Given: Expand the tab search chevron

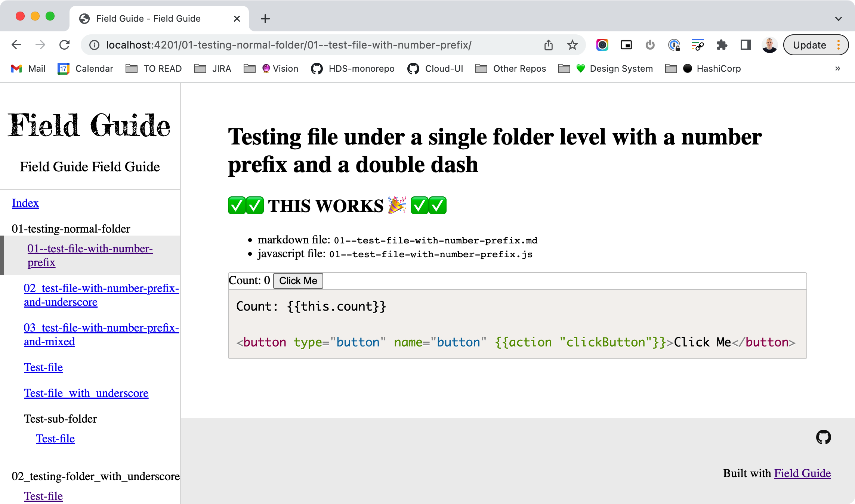Looking at the screenshot, I should pyautogui.click(x=839, y=19).
